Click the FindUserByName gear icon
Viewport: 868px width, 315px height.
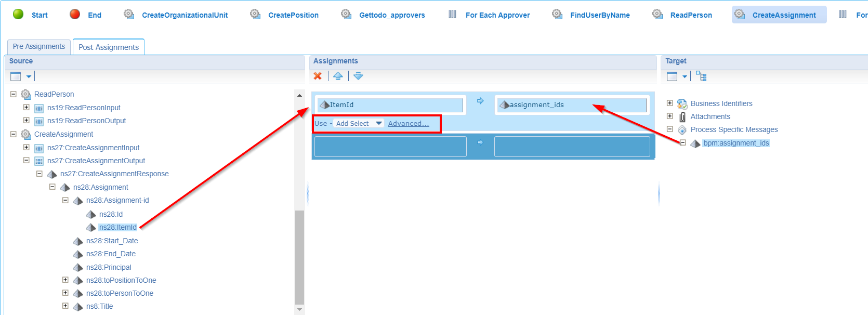(557, 14)
